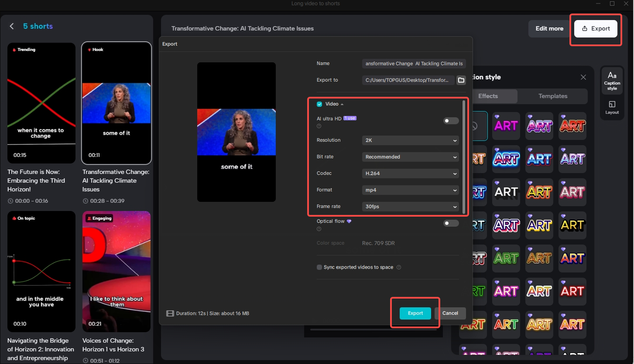Image resolution: width=634 pixels, height=364 pixels.
Task: Switch to the Effects tab
Action: tap(489, 96)
